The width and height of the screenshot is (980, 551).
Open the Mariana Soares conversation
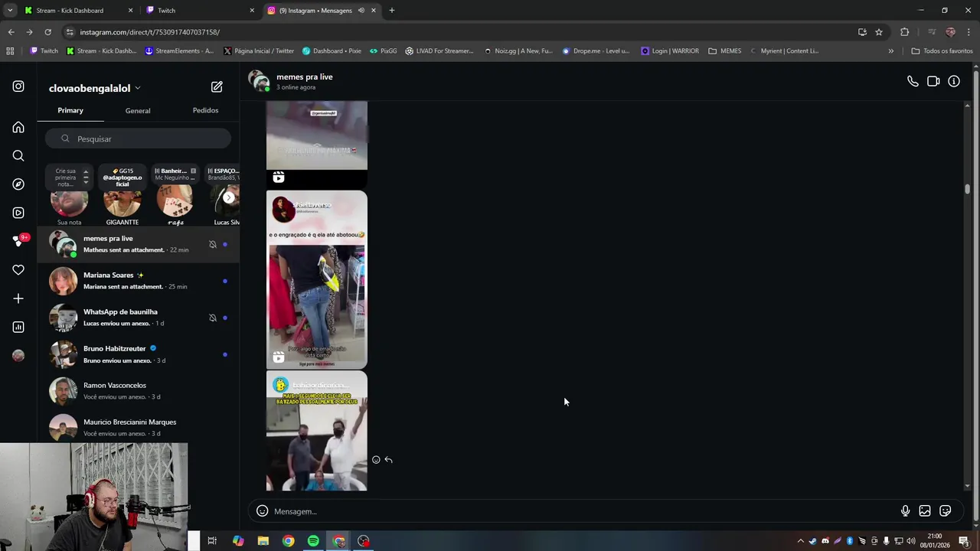pyautogui.click(x=139, y=281)
